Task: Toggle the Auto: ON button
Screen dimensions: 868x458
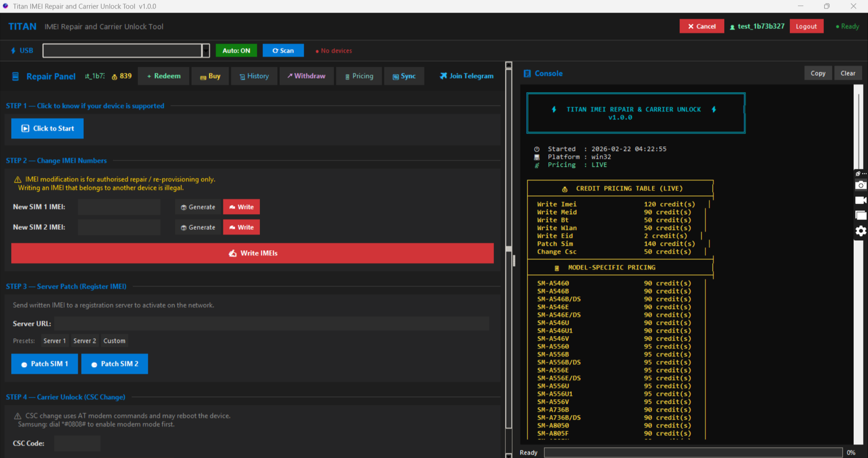Action: tap(236, 50)
